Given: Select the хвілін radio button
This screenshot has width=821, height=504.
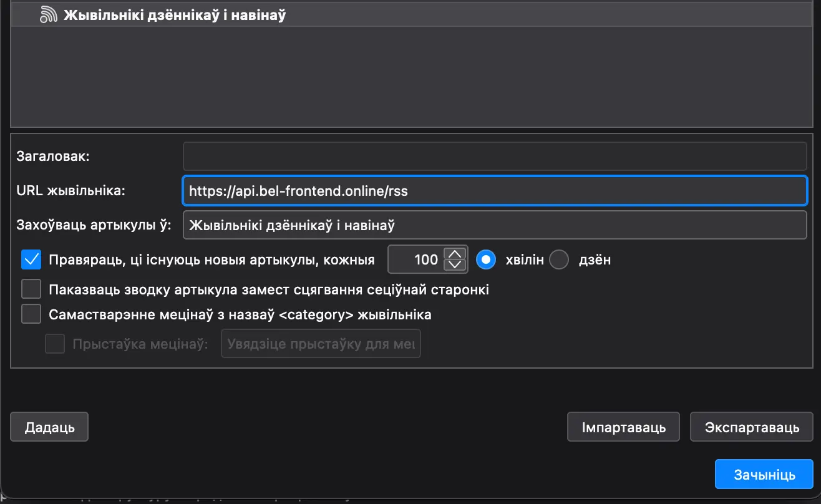Looking at the screenshot, I should pyautogui.click(x=486, y=259).
